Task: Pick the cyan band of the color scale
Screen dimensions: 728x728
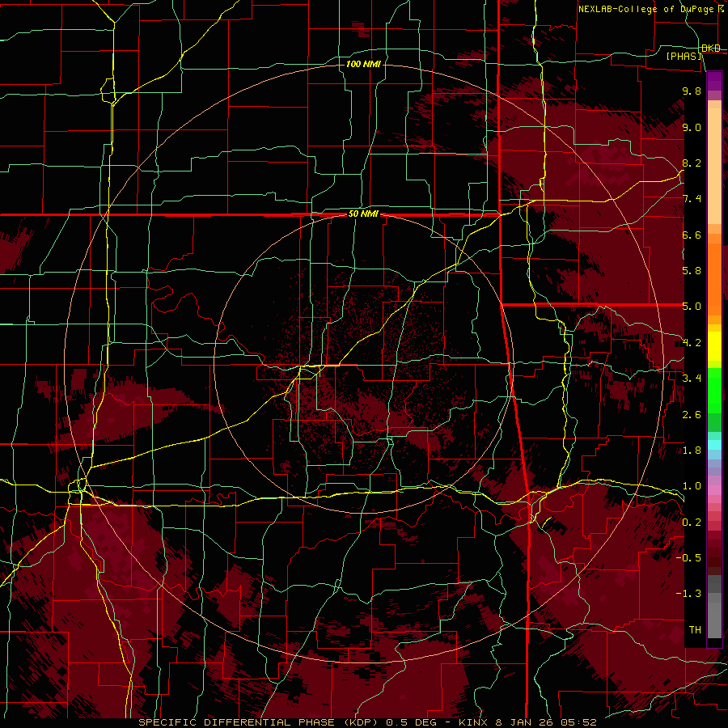Action: point(714,445)
